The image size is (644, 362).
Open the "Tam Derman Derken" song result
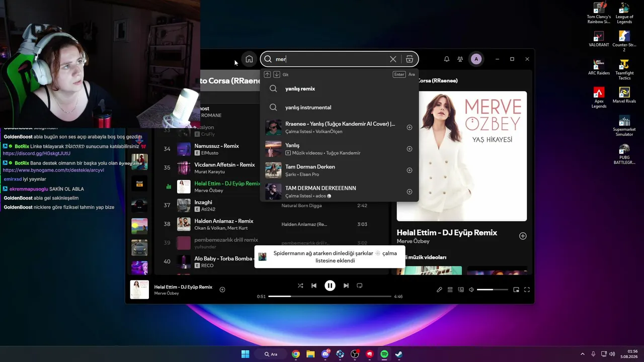(x=339, y=170)
